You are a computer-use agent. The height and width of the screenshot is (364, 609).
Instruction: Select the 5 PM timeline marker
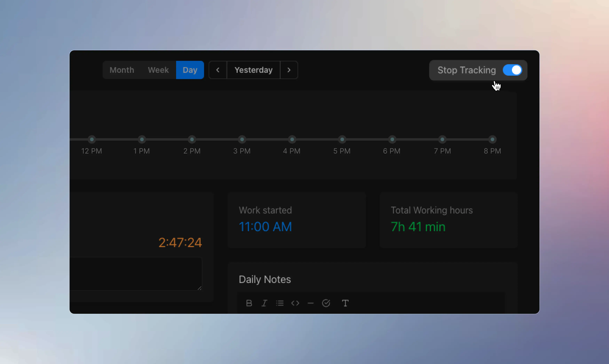pos(342,139)
